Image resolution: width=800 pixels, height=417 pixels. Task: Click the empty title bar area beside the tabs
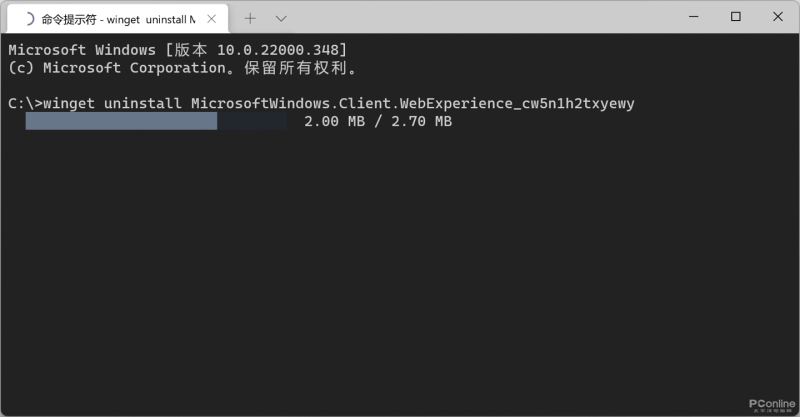coord(485,18)
